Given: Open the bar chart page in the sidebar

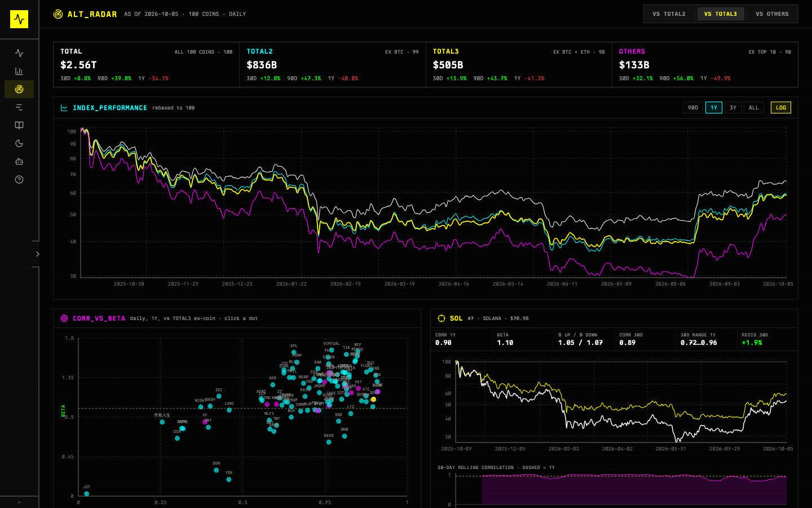Looking at the screenshot, I should (x=19, y=71).
